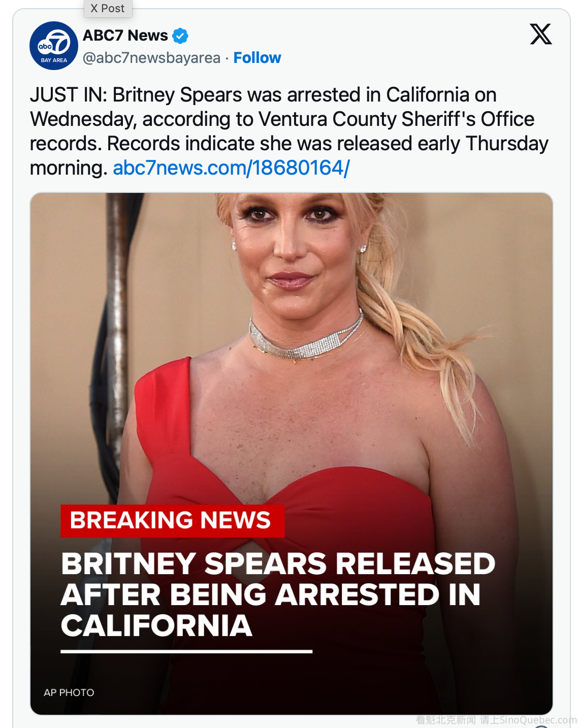Open the ABC7 Bay Area profile avatar
The width and height of the screenshot is (580, 728).
click(54, 46)
